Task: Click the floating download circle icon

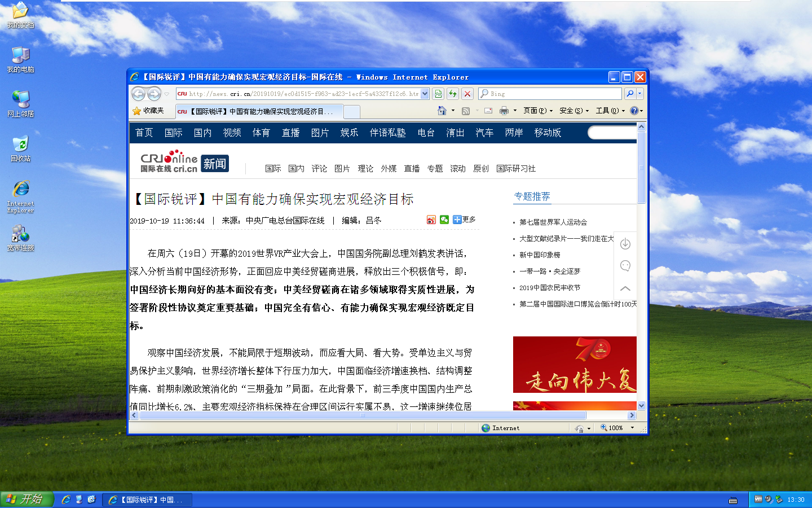Action: coord(625,244)
